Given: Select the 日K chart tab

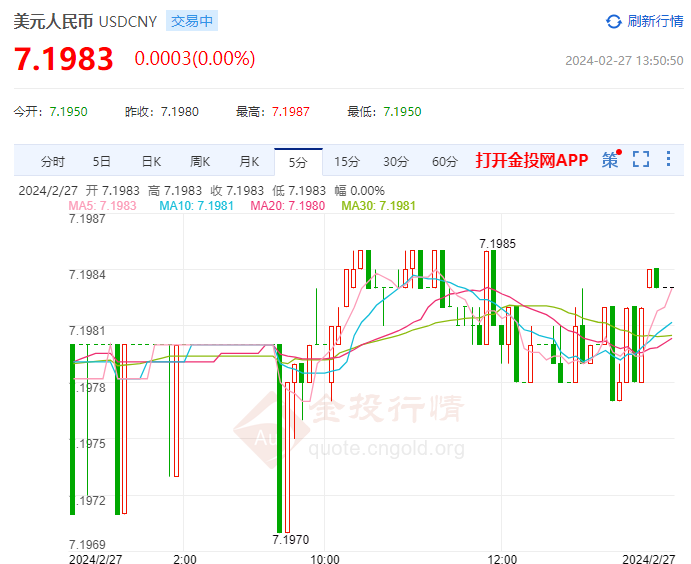Looking at the screenshot, I should (151, 162).
